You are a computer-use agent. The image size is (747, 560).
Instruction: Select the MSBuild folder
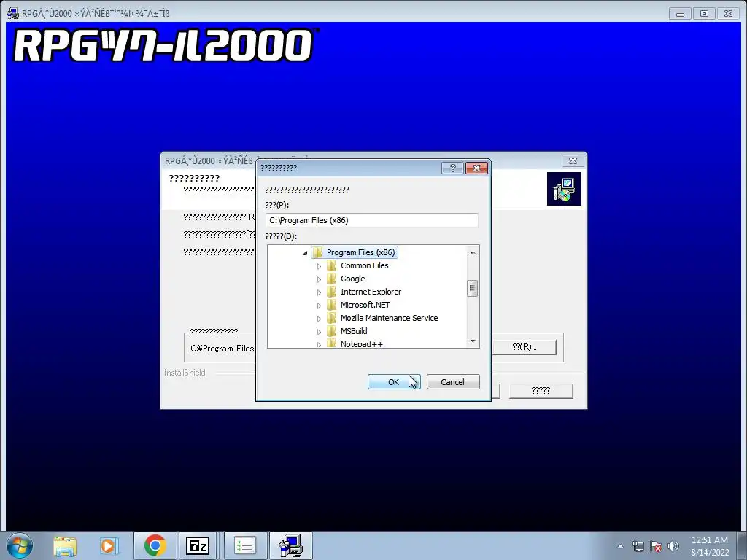354,331
